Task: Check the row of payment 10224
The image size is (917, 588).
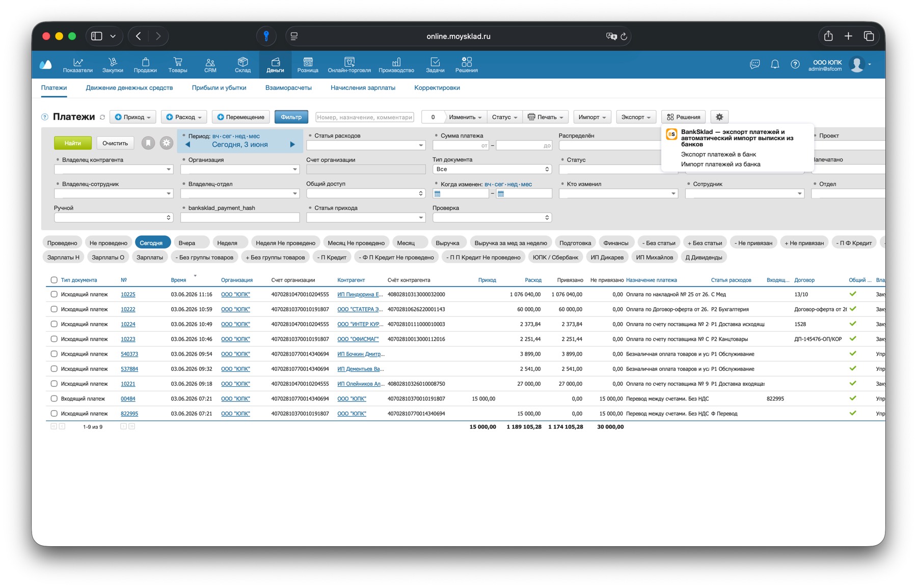Action: point(54,324)
